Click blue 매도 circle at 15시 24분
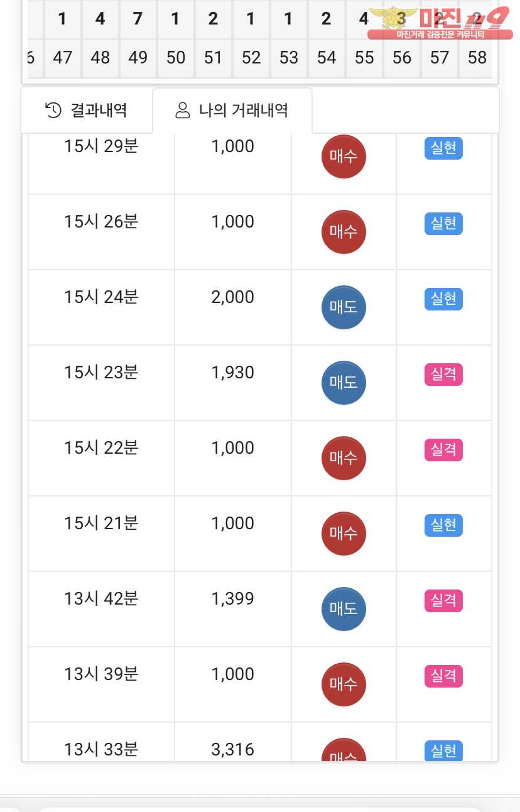This screenshot has height=812, width=520. (344, 307)
